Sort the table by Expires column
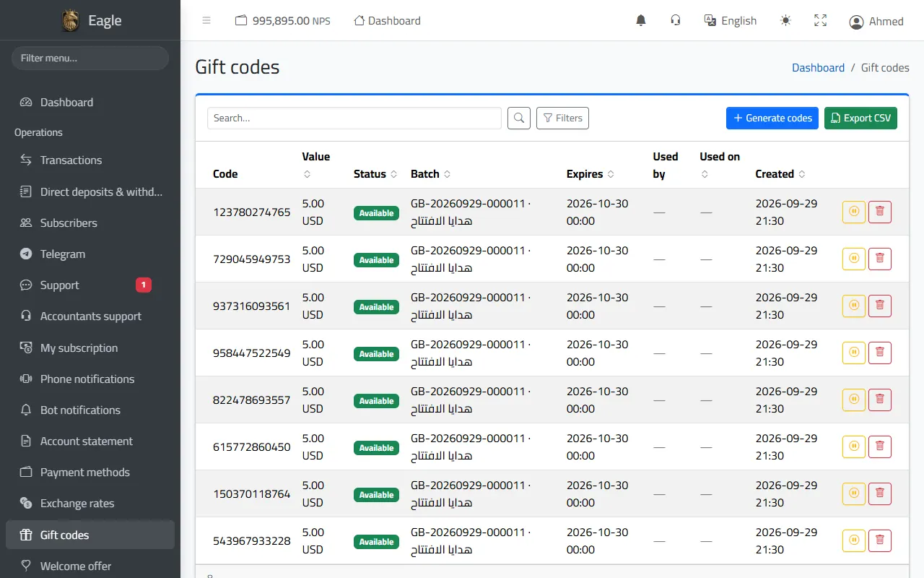924x578 pixels. click(x=590, y=174)
